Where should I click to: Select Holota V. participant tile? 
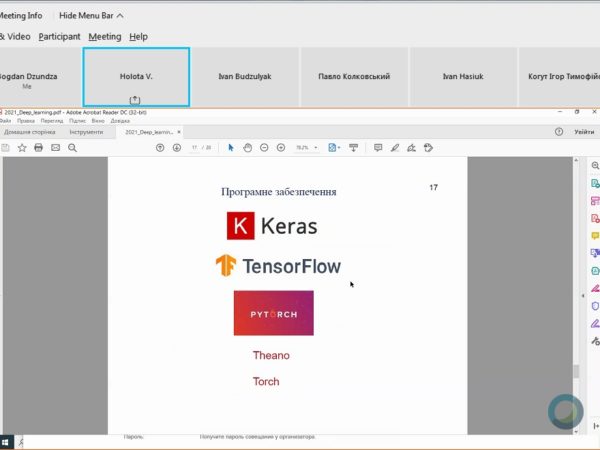pyautogui.click(x=135, y=76)
